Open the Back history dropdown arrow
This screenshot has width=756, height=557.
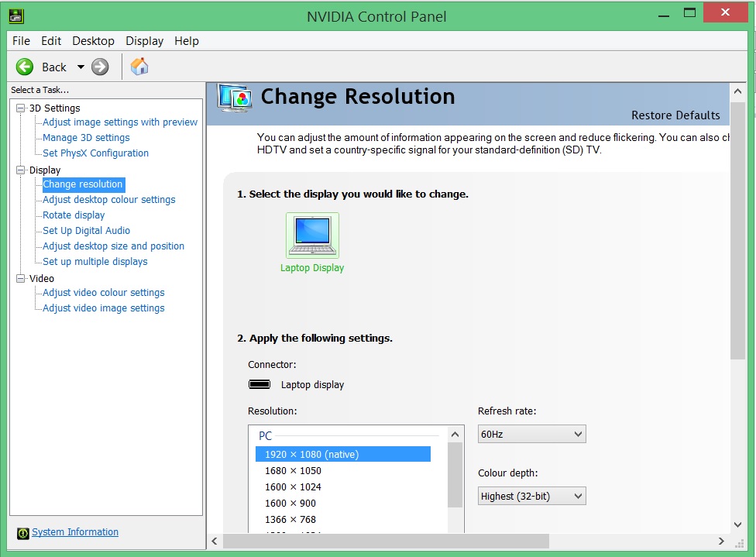pos(81,67)
